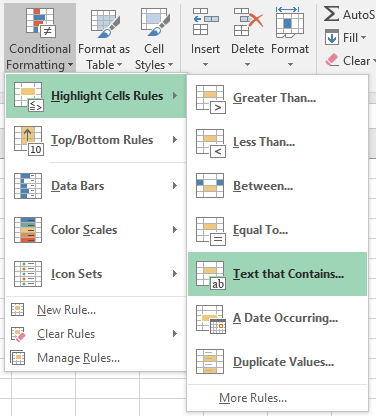Select Top/Bottom Rules menu entry
Screen dimensions: 376x416
96,140
